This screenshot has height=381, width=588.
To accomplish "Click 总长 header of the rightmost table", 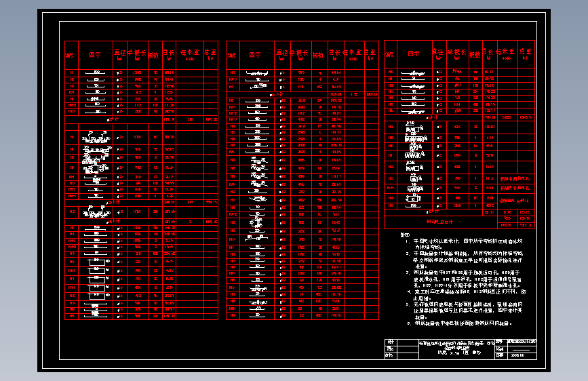I will point(488,54).
